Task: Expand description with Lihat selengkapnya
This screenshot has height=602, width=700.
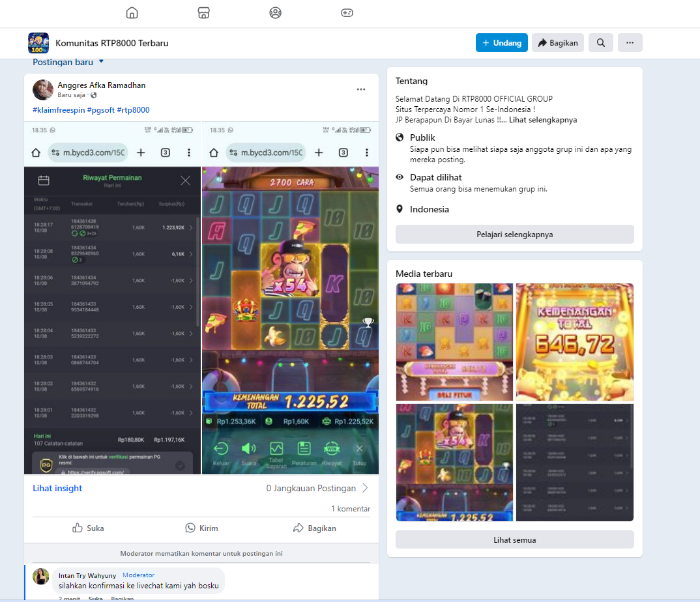Action: coord(543,120)
